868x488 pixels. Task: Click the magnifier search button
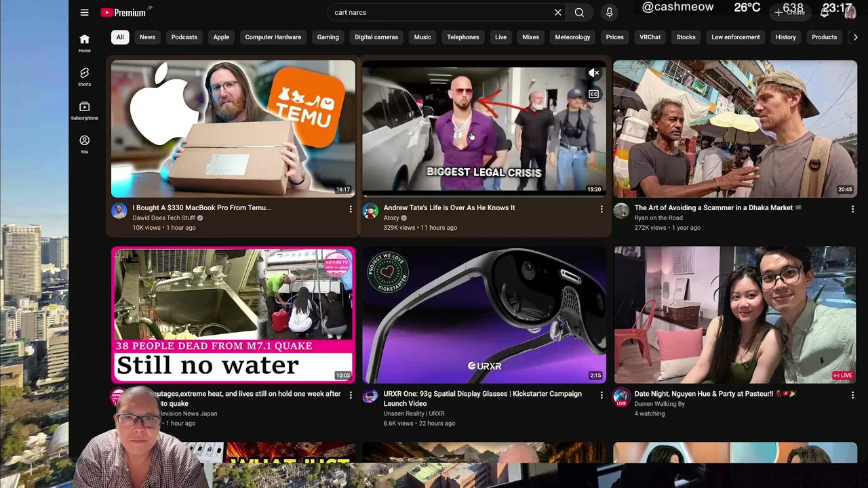pyautogui.click(x=579, y=12)
